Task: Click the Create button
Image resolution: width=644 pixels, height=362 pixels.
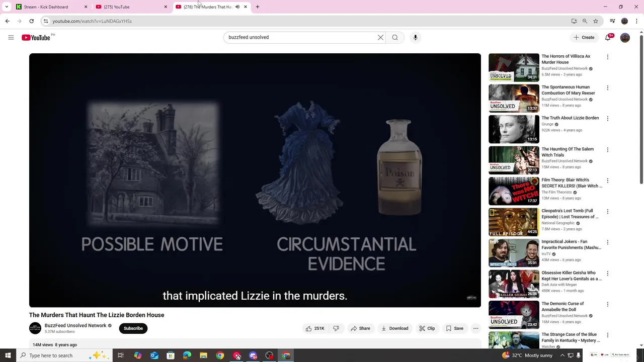Action: tap(584, 37)
